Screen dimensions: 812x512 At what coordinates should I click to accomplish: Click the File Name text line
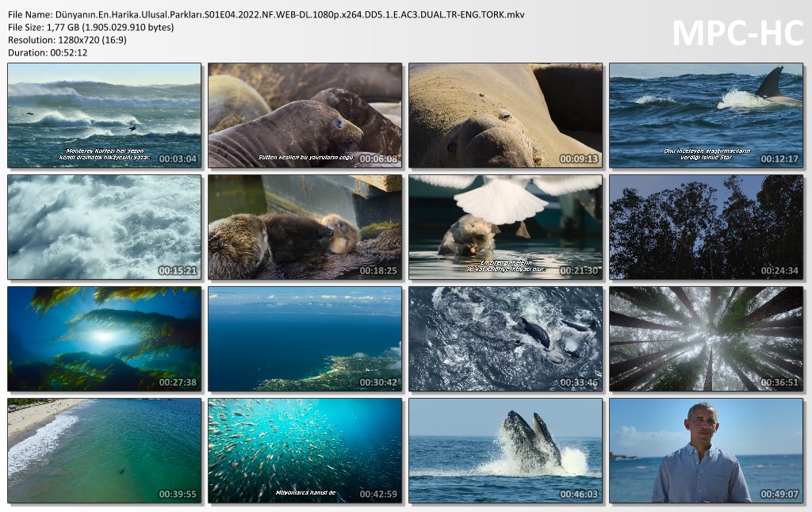tap(266, 14)
